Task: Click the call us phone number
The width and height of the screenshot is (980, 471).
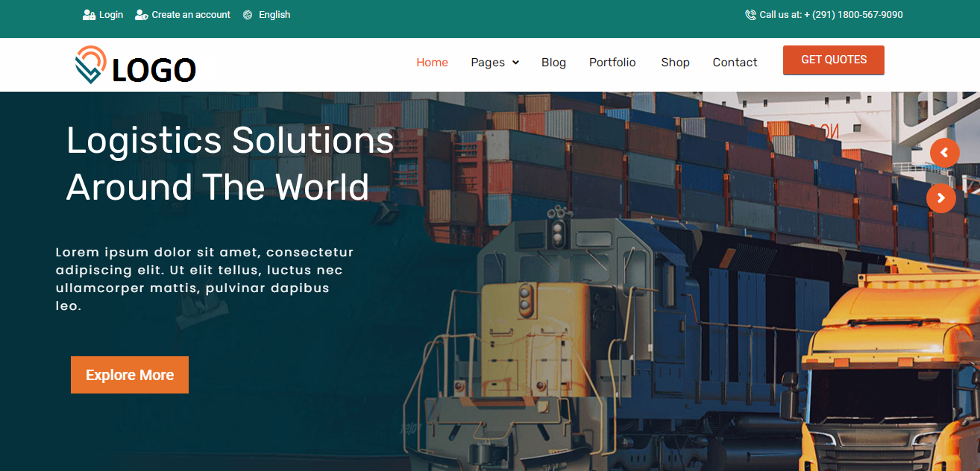Action: [x=853, y=15]
